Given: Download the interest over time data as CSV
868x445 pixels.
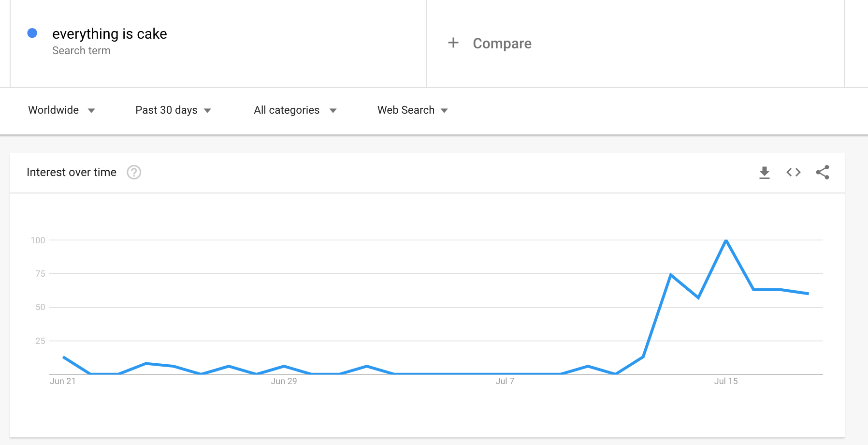Looking at the screenshot, I should (x=764, y=173).
